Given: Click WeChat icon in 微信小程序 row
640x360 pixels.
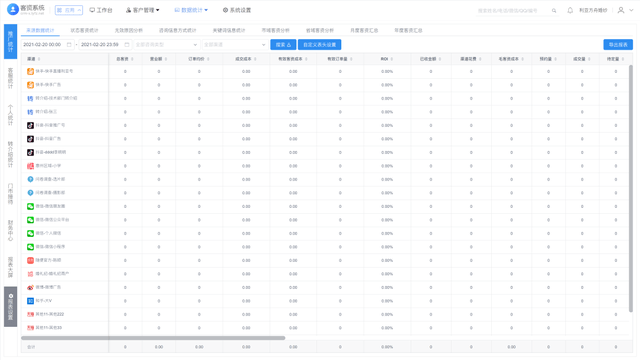Looking at the screenshot, I should [x=30, y=247].
